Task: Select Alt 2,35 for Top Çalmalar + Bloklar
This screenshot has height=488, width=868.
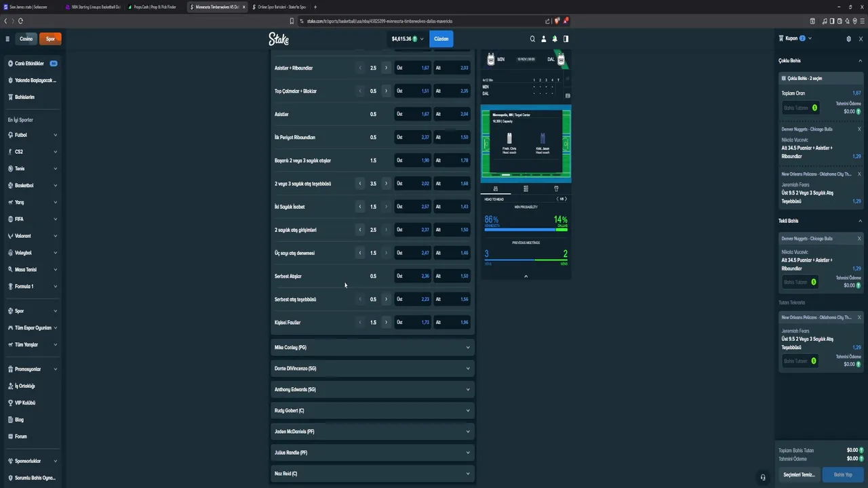Action: (452, 91)
